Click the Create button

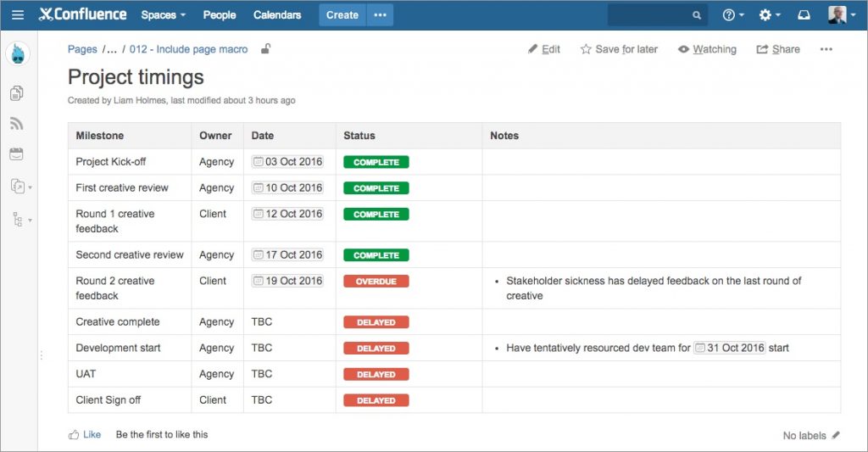point(342,15)
